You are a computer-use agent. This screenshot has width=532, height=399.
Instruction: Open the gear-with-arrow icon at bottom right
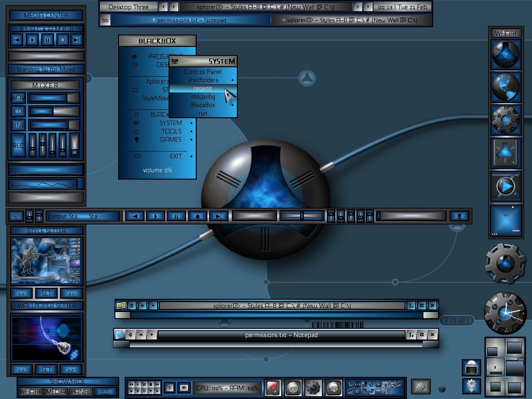[472, 386]
